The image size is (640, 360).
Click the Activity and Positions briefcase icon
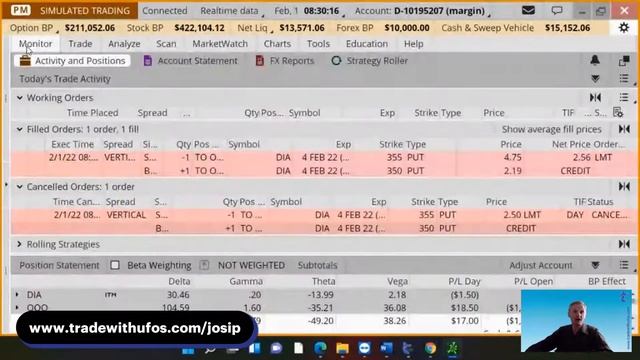[x=25, y=60]
